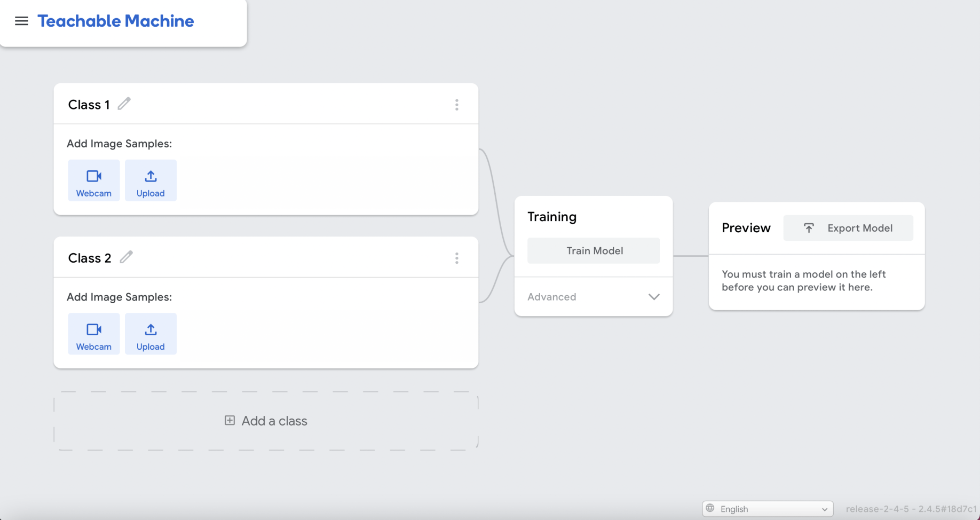Screen dimensions: 980x520
Task: Start Webcam capture for Class 1
Action: pyautogui.click(x=94, y=180)
